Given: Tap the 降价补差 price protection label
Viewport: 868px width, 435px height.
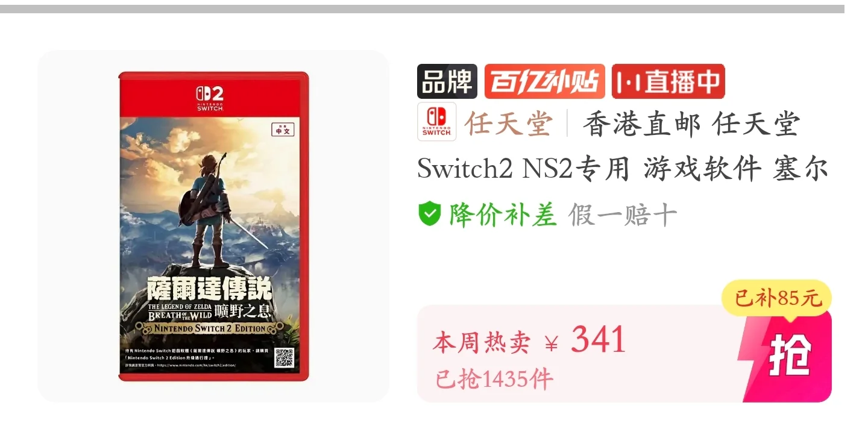Looking at the screenshot, I should point(502,214).
